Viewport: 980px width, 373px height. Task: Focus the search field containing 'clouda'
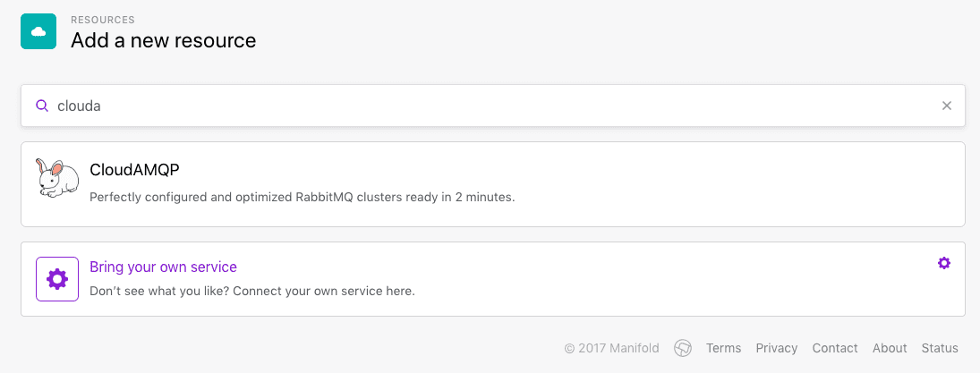click(x=492, y=106)
